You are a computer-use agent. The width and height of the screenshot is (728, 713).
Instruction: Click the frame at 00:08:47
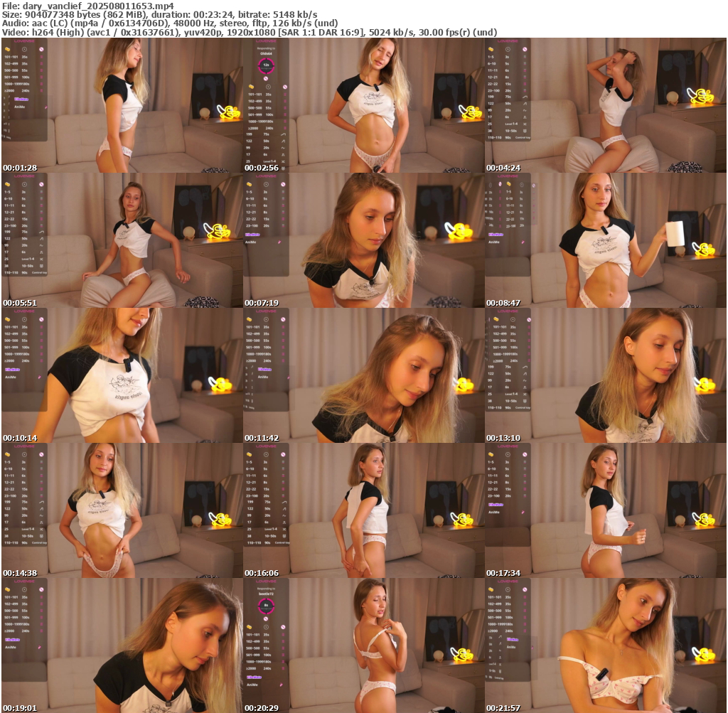(x=605, y=240)
